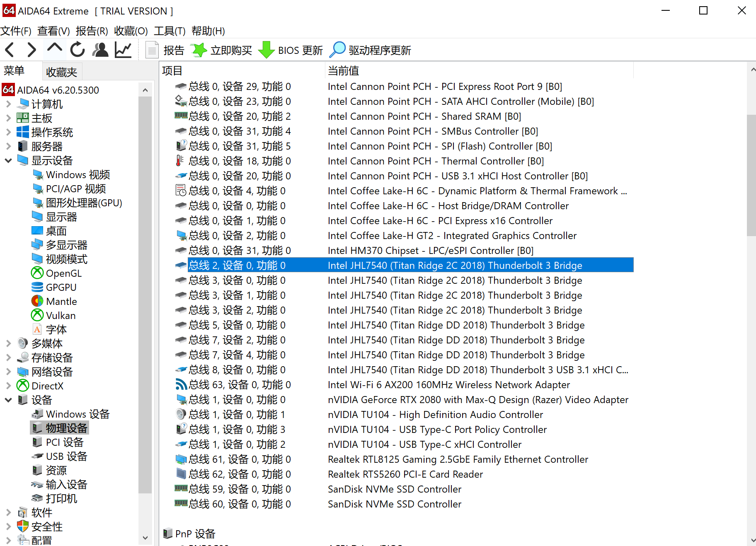Click the tree panel scroll down arrow

click(145, 538)
